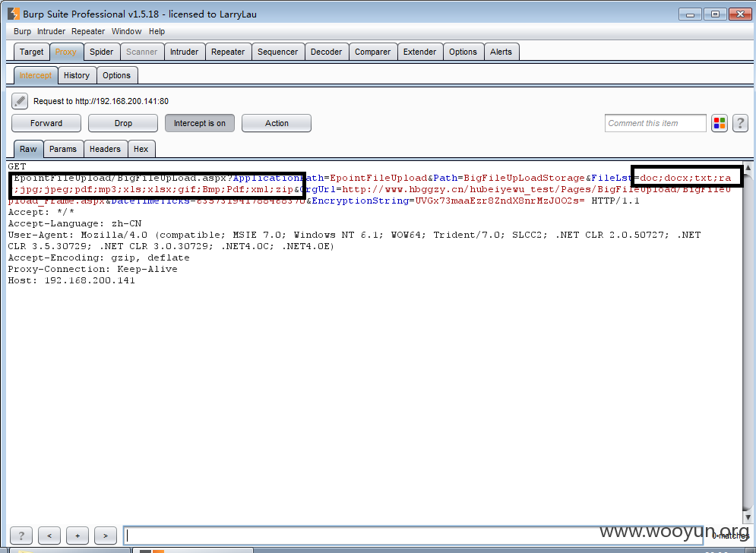
Task: Switch to the Params view tab
Action: click(x=63, y=149)
